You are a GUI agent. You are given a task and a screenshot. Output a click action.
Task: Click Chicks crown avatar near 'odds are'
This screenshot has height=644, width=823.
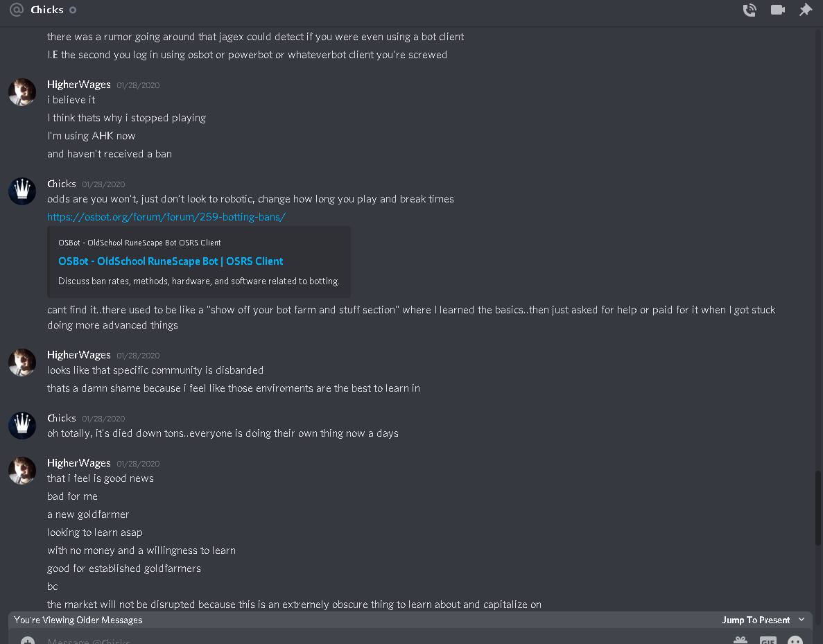coord(22,191)
